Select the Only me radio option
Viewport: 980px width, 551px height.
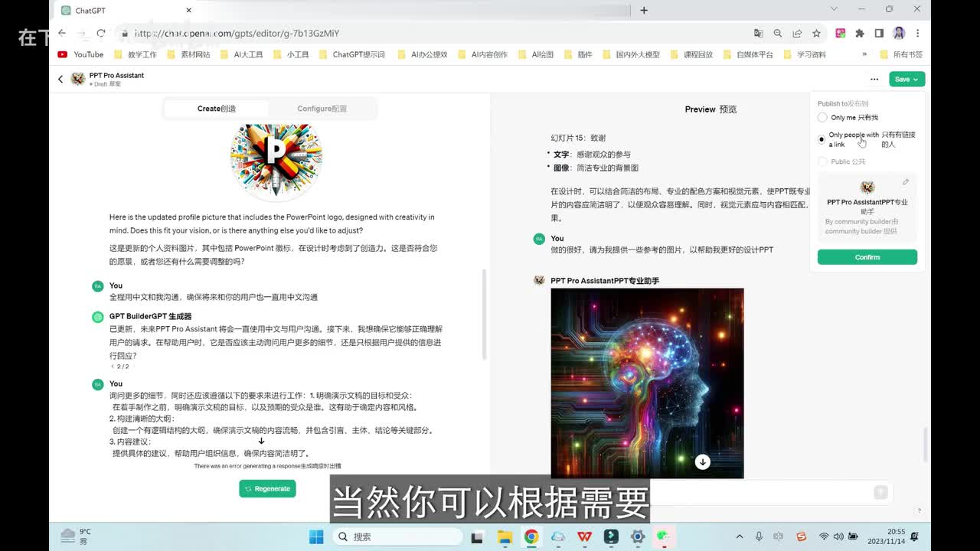[822, 118]
